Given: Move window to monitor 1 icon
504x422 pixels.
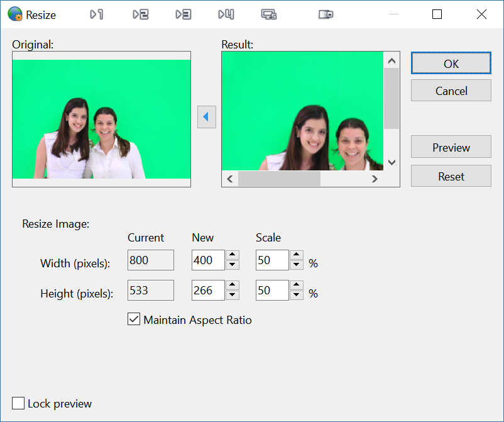Looking at the screenshot, I should (96, 14).
